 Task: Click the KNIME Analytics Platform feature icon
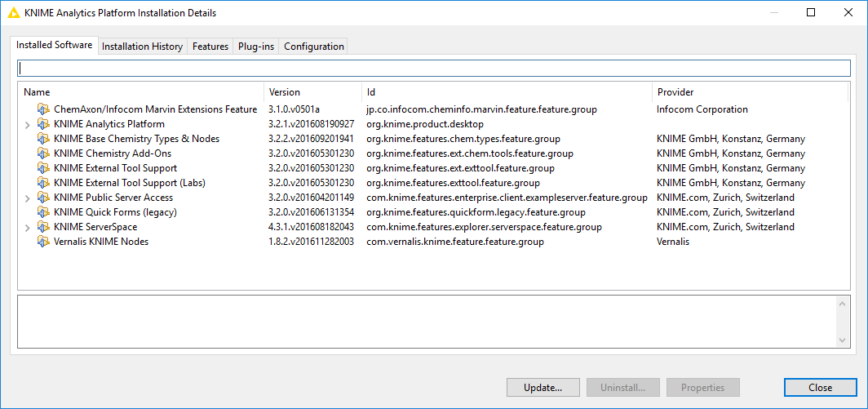coord(43,124)
